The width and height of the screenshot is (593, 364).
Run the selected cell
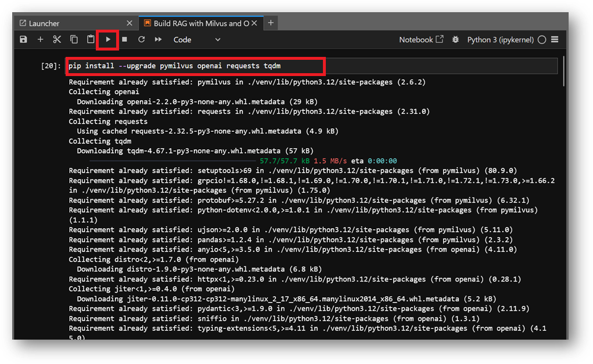(108, 39)
